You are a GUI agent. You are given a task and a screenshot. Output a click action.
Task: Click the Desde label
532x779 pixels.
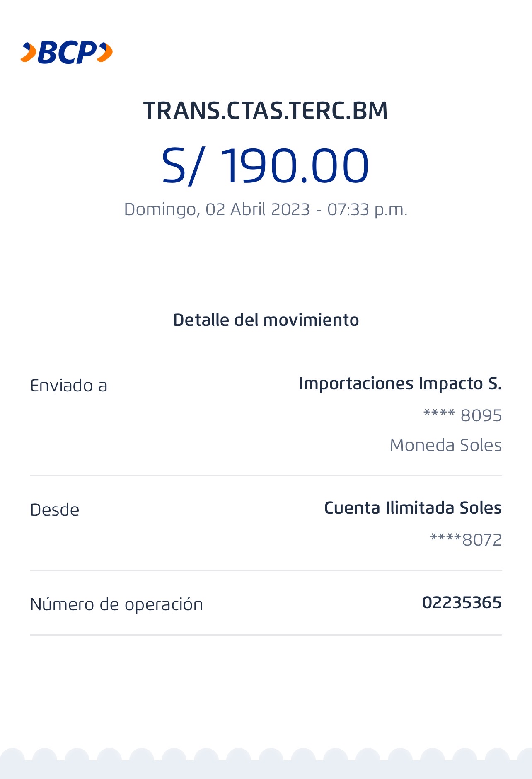55,510
